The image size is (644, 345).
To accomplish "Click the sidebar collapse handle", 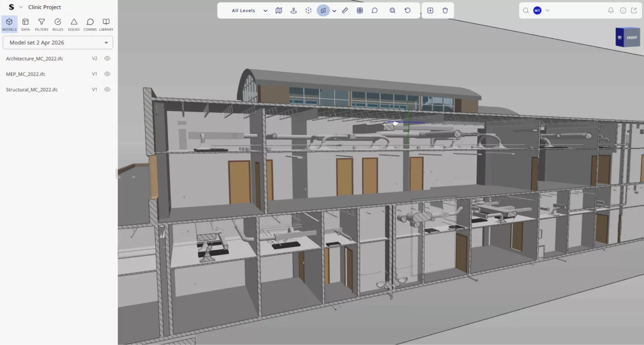I will (x=116, y=174).
